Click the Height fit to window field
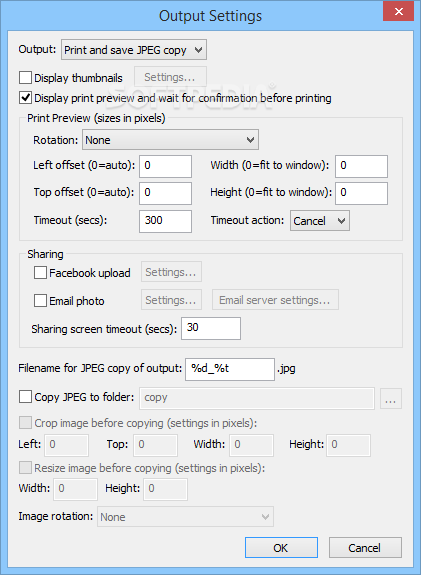 click(x=361, y=193)
